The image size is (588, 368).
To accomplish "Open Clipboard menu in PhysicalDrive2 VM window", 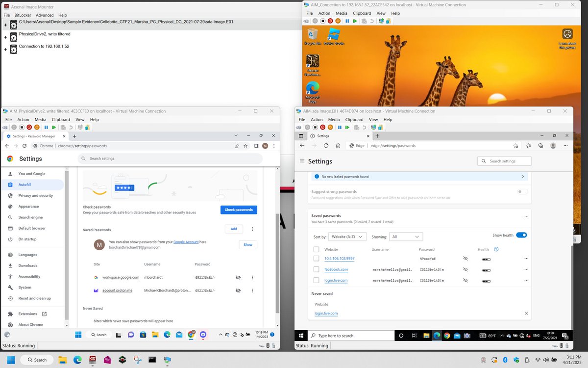I will point(61,119).
